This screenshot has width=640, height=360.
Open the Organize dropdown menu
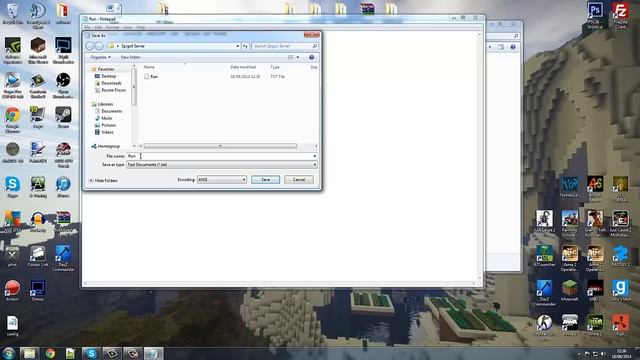[100, 57]
